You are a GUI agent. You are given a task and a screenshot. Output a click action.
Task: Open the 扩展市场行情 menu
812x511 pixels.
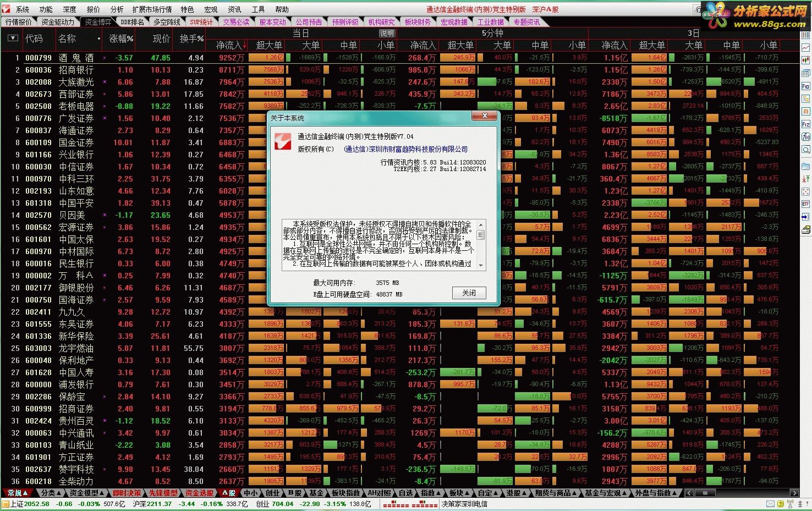(152, 9)
